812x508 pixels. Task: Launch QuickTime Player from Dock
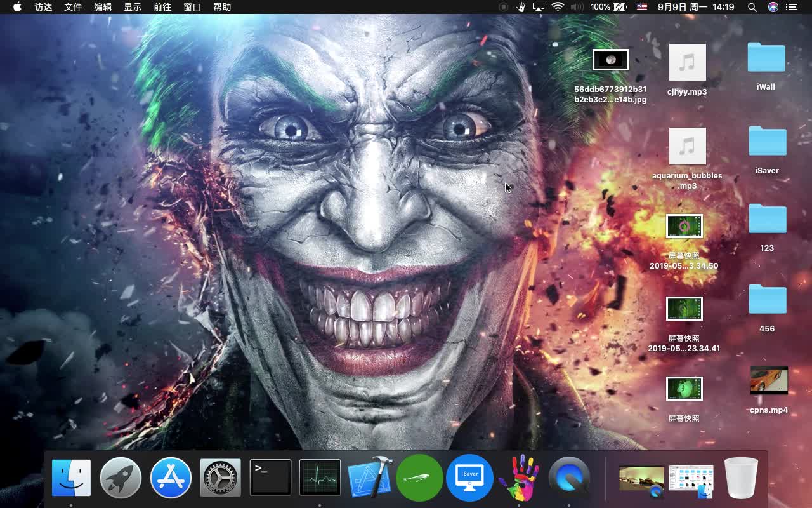(569, 478)
